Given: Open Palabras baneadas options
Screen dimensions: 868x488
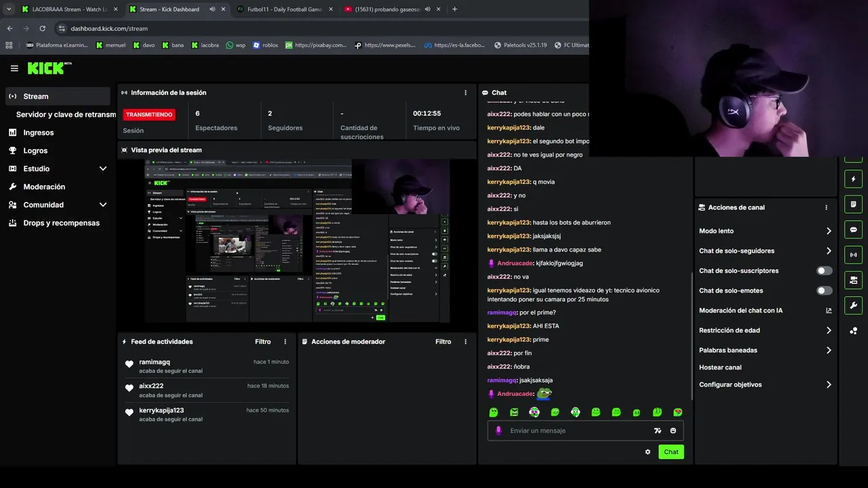Looking at the screenshot, I should click(765, 350).
